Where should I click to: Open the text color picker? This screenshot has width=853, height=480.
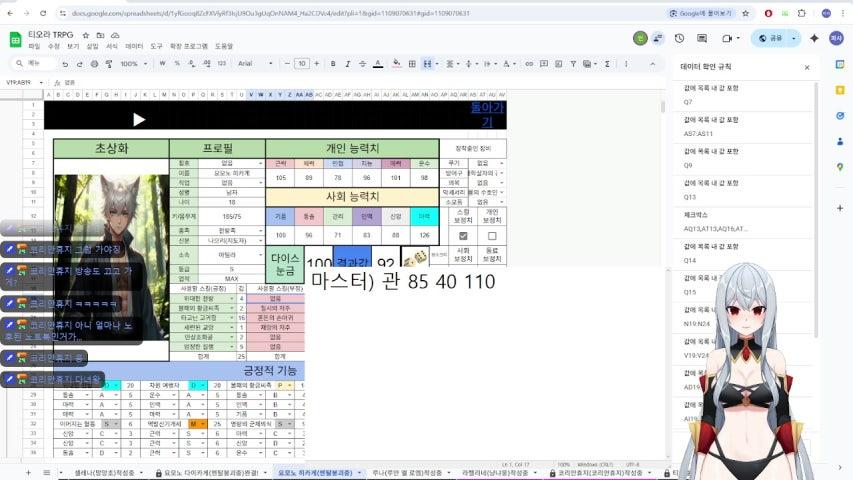coord(377,63)
